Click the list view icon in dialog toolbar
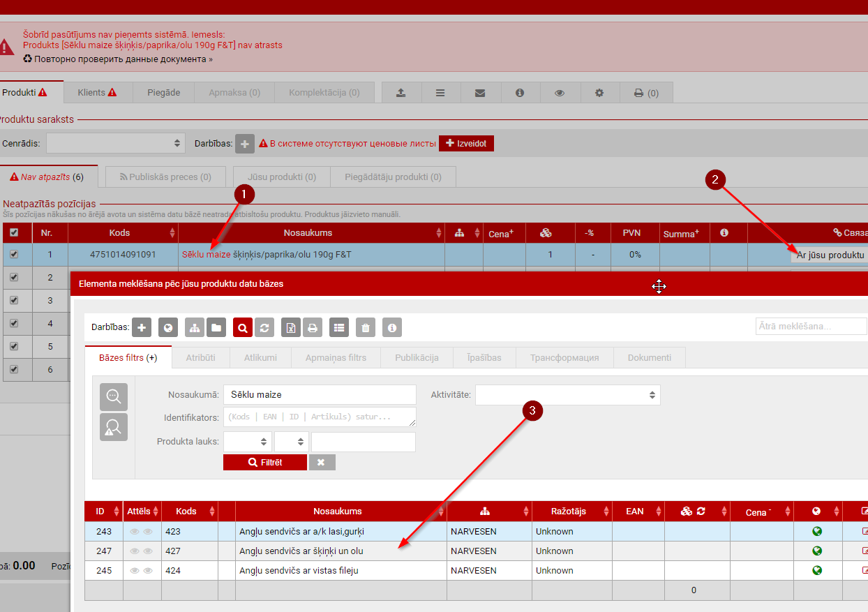868x612 pixels. pos(339,327)
